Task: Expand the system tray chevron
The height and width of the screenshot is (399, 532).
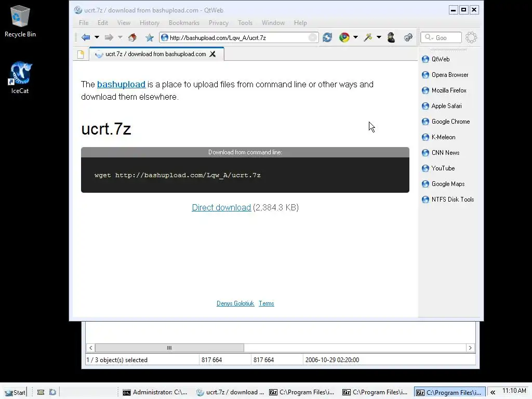Action: click(493, 393)
